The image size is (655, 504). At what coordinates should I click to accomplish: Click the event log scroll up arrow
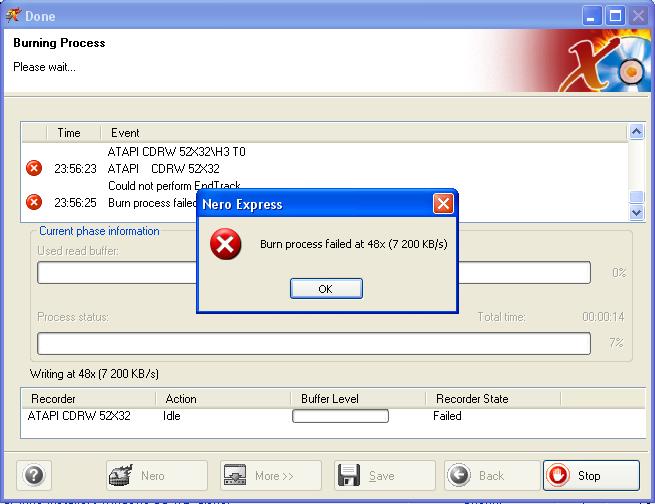click(x=636, y=132)
